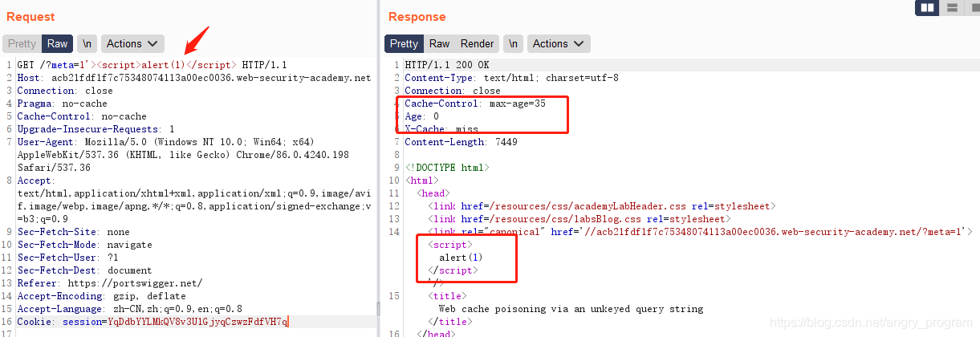The image size is (980, 337).
Task: Click the Cache-Control: max-age=35 header
Action: tap(475, 104)
